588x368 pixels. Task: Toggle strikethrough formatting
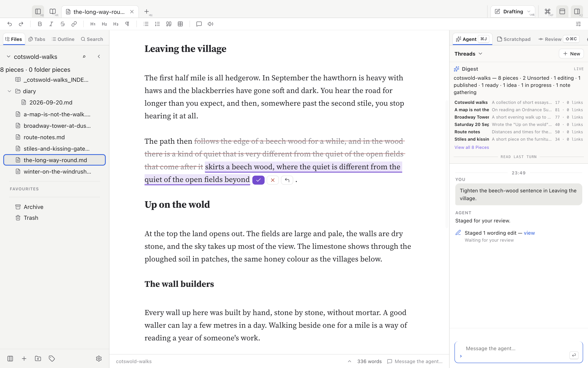[x=63, y=24]
